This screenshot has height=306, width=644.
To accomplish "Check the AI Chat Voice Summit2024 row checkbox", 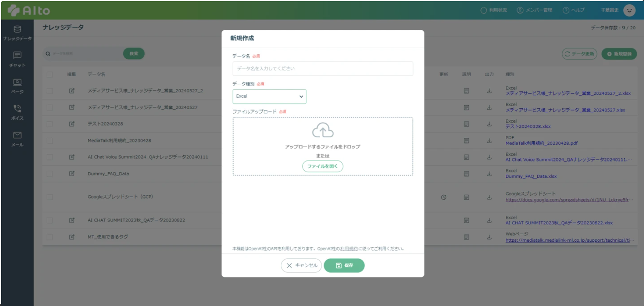I will point(50,157).
